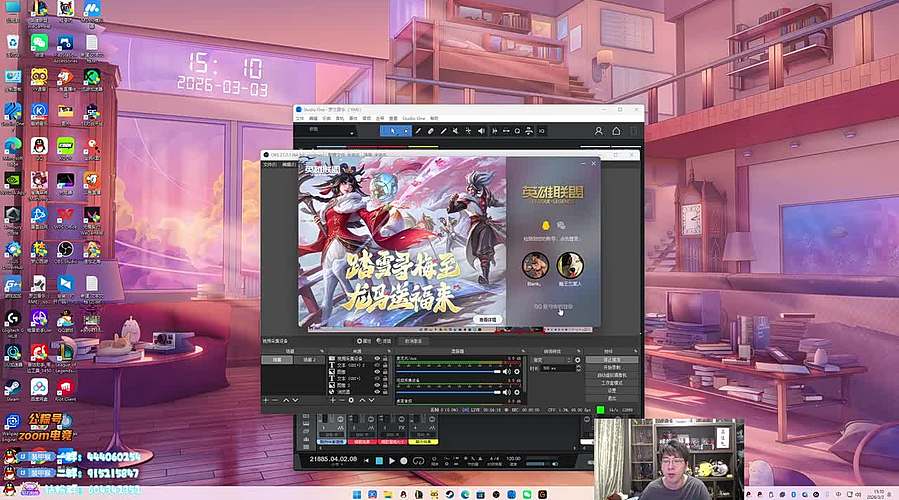Screen dimensions: 899x500
Task: Select the Eraser tool in Studio One toolbar
Action: [x=431, y=131]
